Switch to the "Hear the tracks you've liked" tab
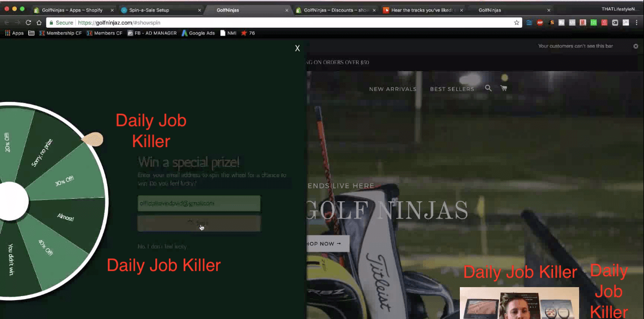Screen dimensions: 644x319 [423, 10]
